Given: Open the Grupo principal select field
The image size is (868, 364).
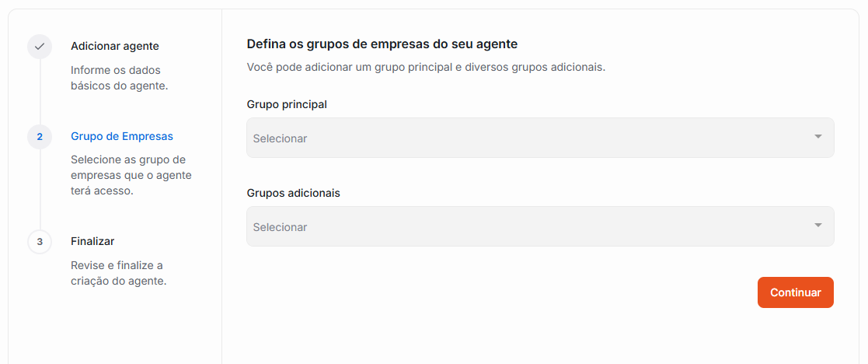Looking at the screenshot, I should click(x=528, y=138).
